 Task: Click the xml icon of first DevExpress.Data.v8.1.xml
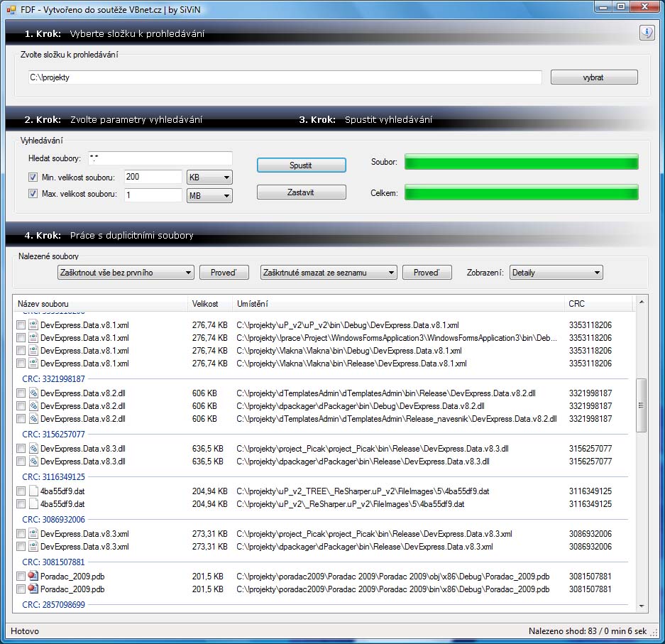[x=33, y=325]
